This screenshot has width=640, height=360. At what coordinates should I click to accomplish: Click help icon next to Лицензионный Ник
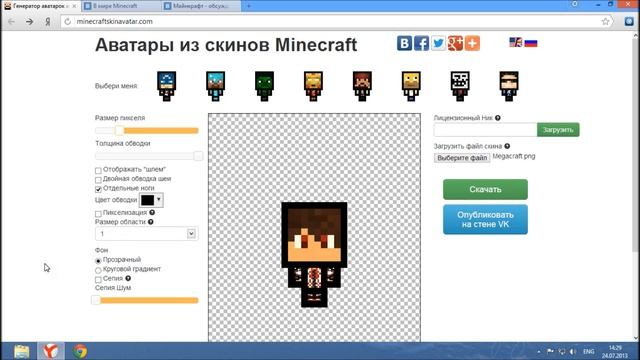click(x=498, y=118)
